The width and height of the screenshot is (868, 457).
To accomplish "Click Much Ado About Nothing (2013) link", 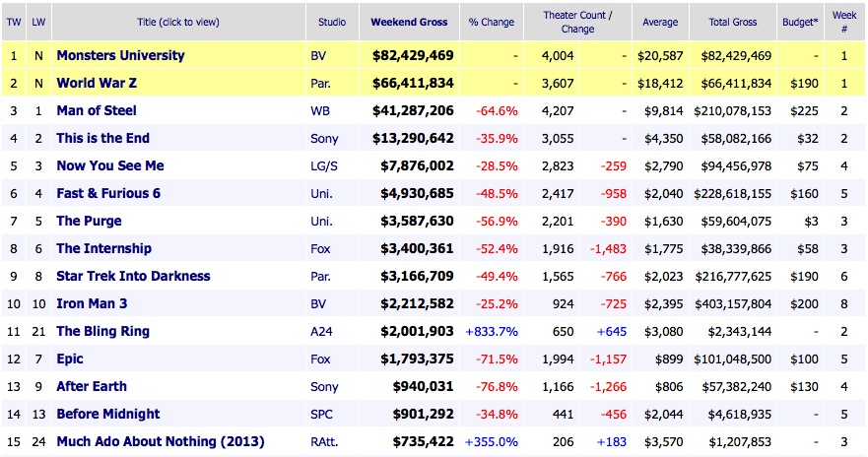I will point(160,442).
